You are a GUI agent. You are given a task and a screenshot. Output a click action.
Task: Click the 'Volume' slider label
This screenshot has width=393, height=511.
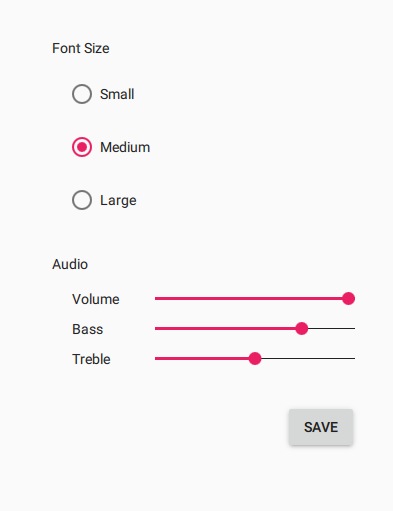pyautogui.click(x=96, y=299)
